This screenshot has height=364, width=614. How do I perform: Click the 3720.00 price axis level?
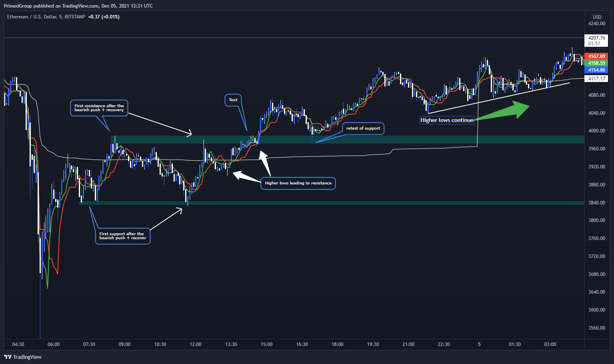click(596, 256)
